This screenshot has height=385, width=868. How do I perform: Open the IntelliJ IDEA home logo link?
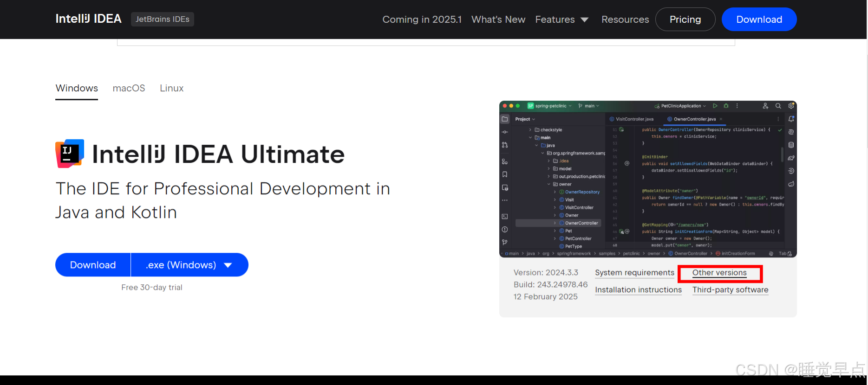tap(88, 19)
